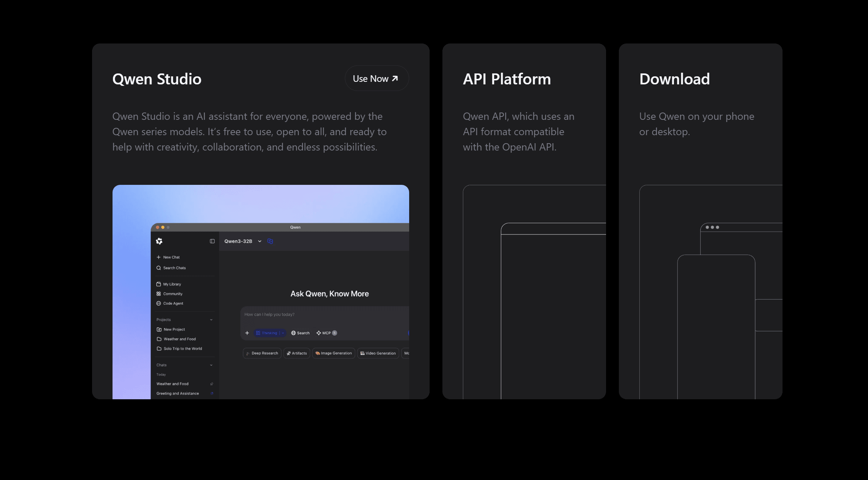Click the 'Qwen Studio' heading

coord(157,79)
